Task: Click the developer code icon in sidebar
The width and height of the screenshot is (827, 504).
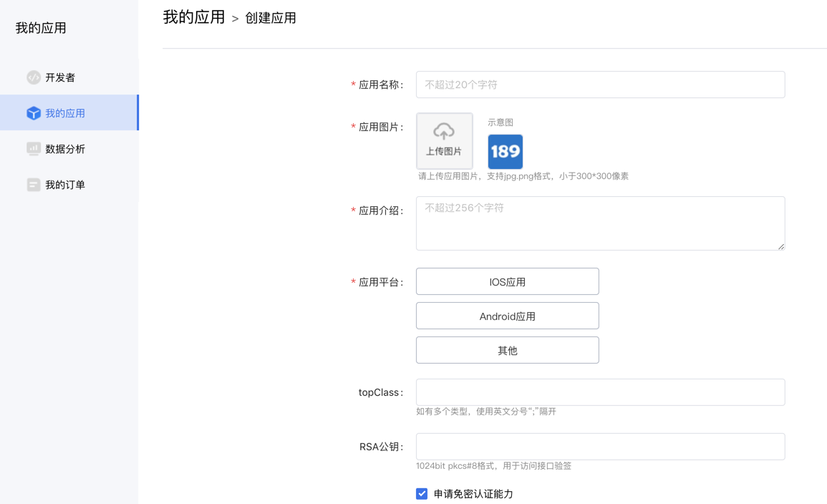Action: (34, 77)
